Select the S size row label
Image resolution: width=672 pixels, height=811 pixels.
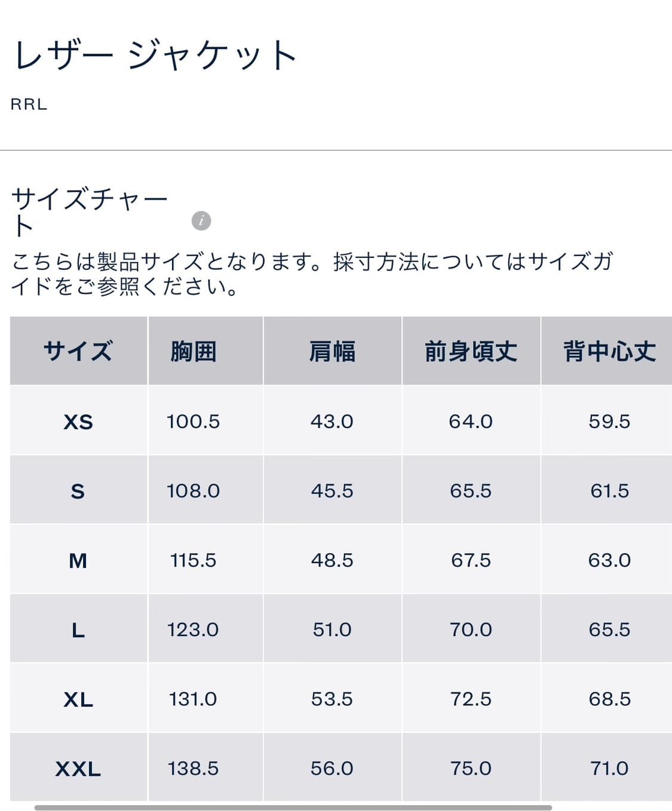tap(78, 490)
